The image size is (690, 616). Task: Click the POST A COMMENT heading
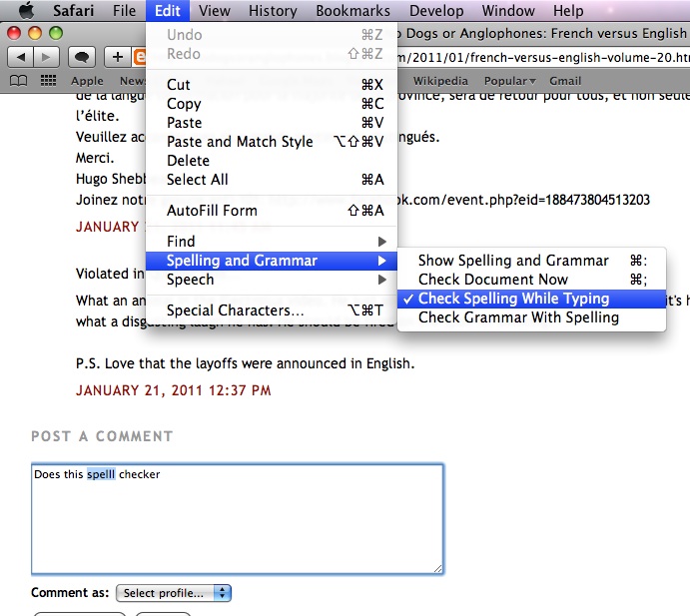tap(102, 436)
